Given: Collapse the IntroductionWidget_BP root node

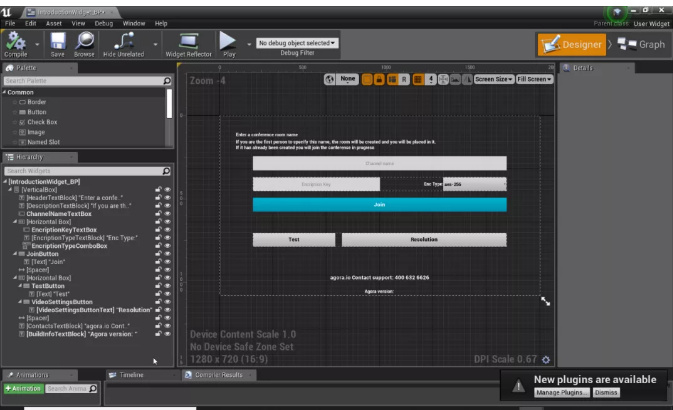Looking at the screenshot, I should pyautogui.click(x=5, y=182).
